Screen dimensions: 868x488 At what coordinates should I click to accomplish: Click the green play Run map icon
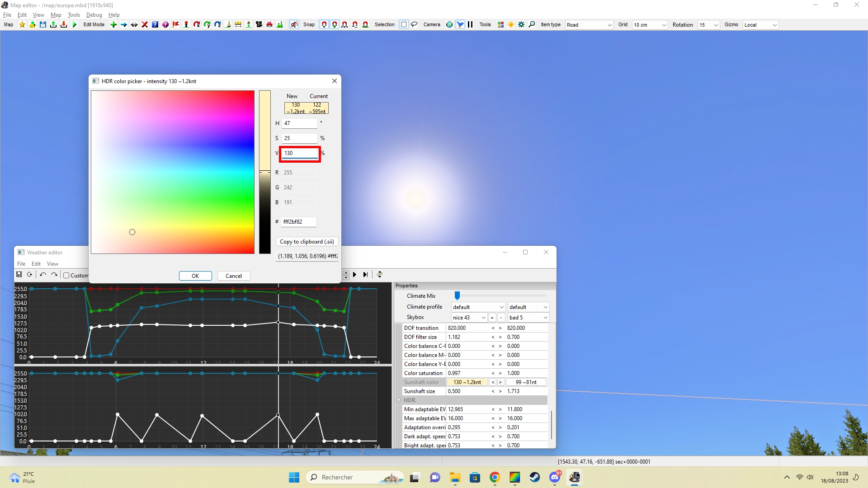pos(75,25)
